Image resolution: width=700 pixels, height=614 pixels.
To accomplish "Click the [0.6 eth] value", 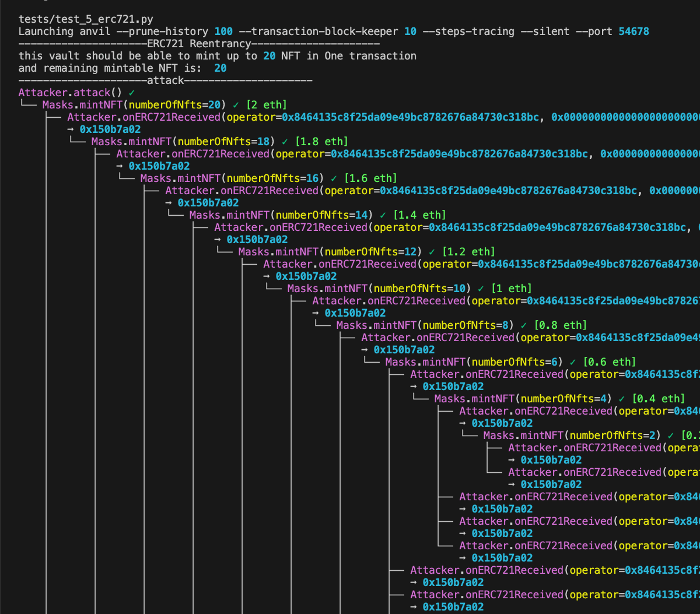I will tap(610, 362).
